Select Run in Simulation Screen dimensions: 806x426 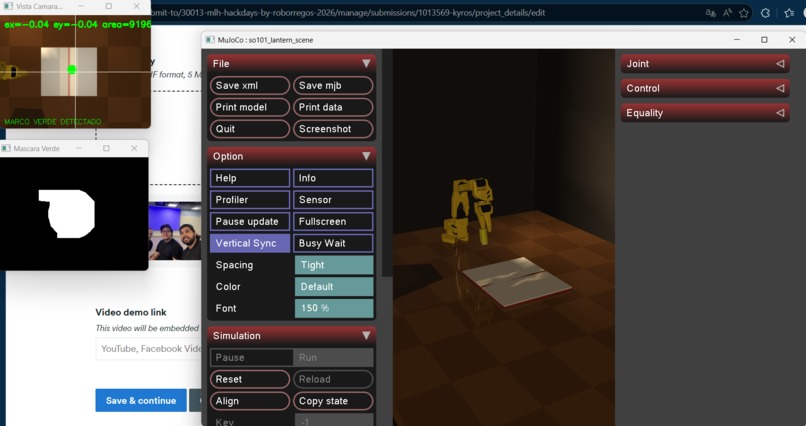click(333, 357)
